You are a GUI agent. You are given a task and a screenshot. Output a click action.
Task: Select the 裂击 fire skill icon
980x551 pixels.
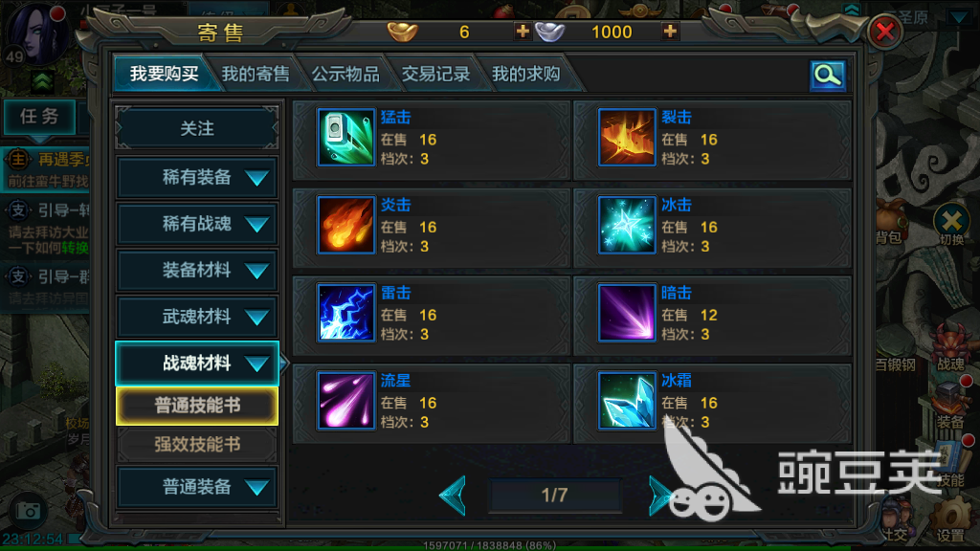[626, 137]
